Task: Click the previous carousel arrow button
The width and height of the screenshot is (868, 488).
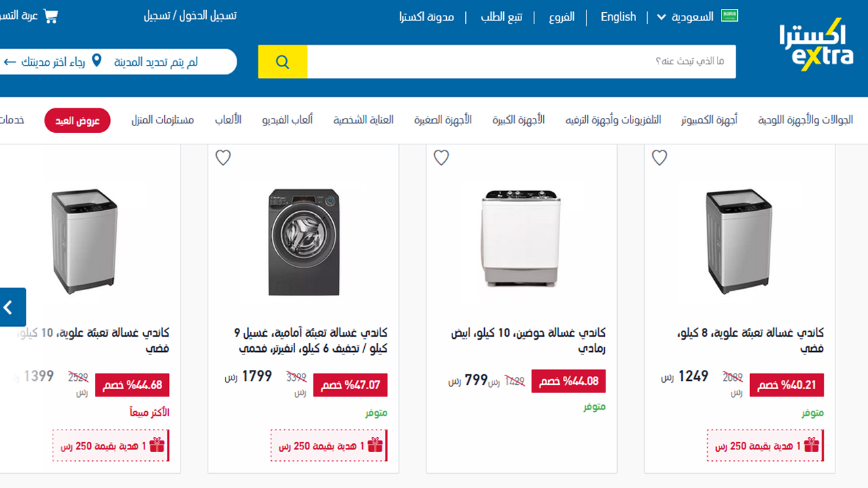Action: click(x=12, y=307)
